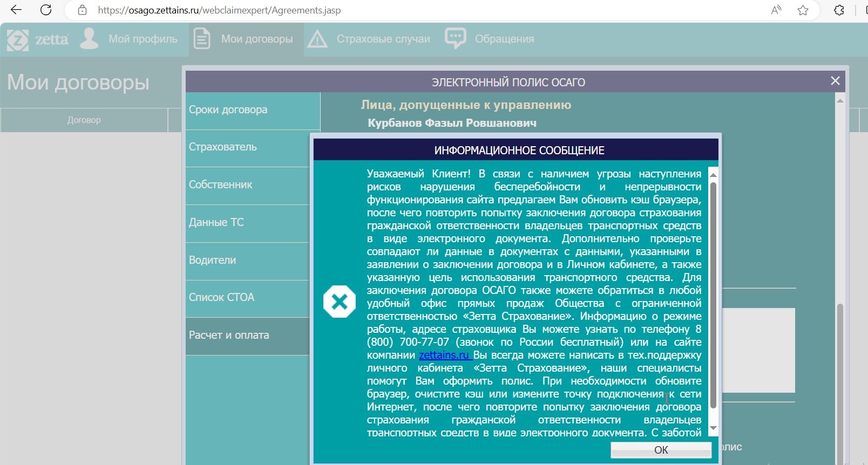Select the Данные ТС tab
The height and width of the screenshot is (465, 868).
(x=248, y=223)
